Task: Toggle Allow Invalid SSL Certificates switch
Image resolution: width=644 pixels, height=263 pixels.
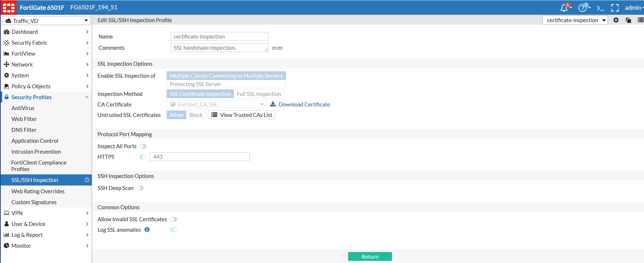Action: [x=174, y=219]
